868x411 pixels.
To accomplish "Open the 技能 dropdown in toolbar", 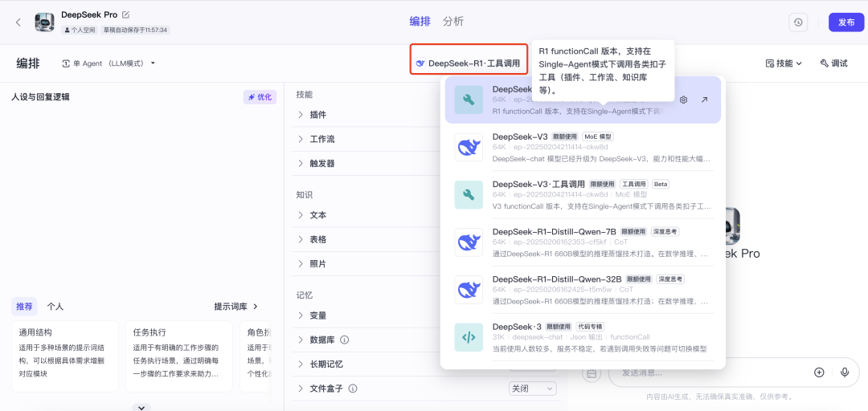I will pos(784,63).
